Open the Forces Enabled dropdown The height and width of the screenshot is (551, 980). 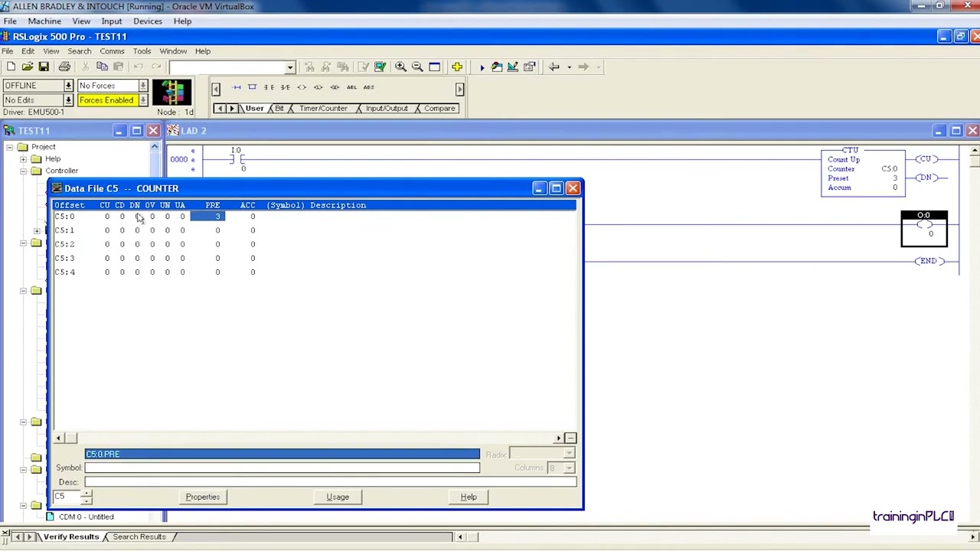(142, 100)
